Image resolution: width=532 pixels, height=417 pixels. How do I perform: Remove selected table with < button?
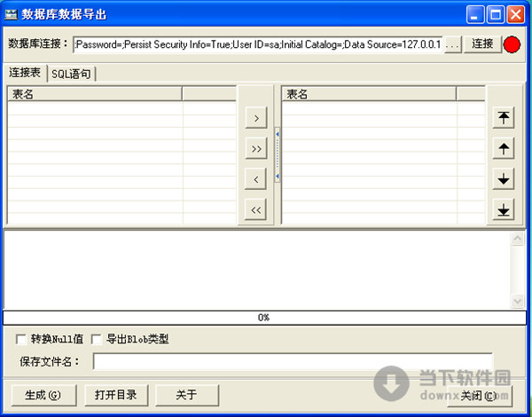256,179
